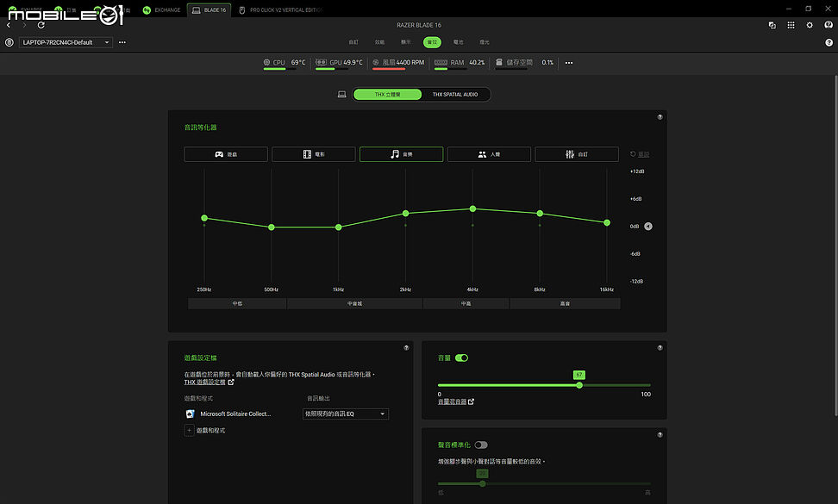Click the 16kHz equalizer handle

tap(607, 222)
